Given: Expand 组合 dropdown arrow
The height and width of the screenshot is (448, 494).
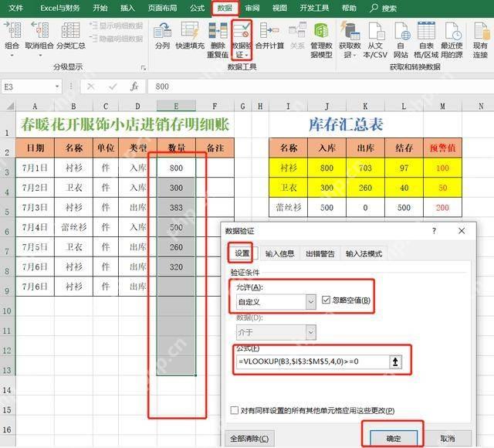Looking at the screenshot, I should (12, 56).
